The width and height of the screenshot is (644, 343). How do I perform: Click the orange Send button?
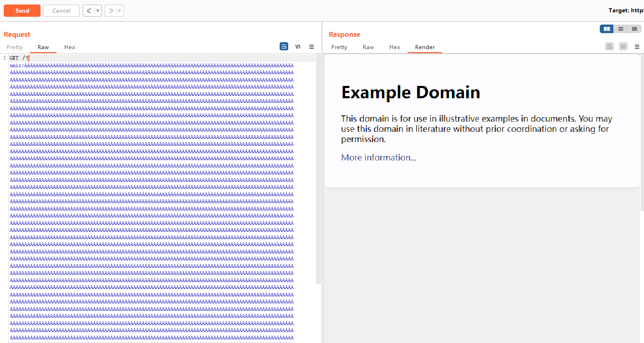click(x=22, y=11)
